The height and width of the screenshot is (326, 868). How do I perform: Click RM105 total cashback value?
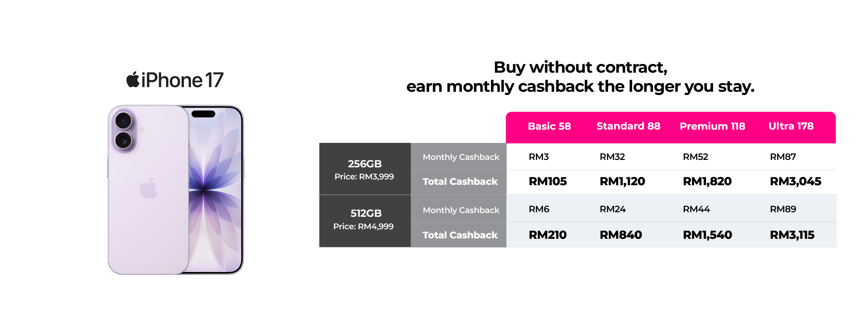[548, 181]
